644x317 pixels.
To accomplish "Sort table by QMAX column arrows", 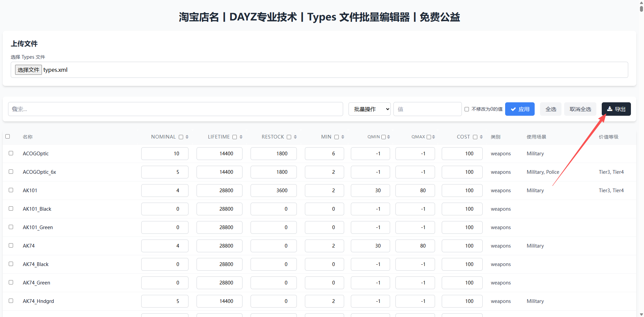I will (x=433, y=137).
